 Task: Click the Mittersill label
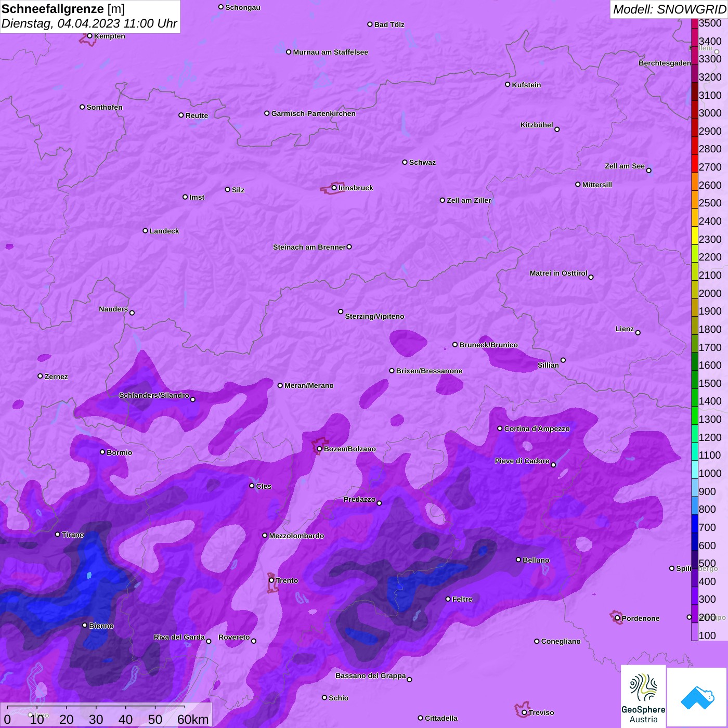(597, 185)
